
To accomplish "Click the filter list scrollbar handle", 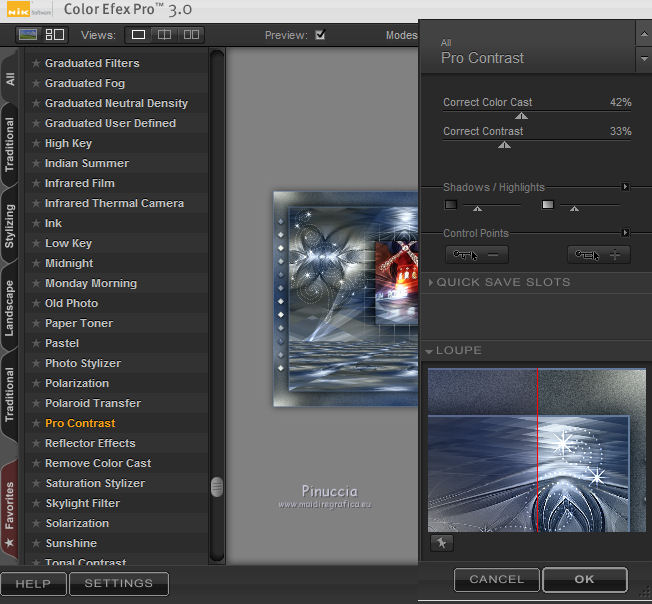I will click(217, 486).
